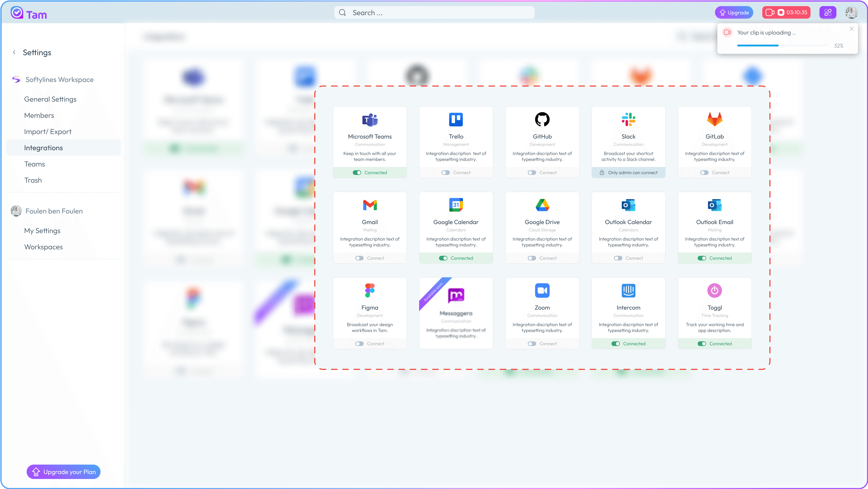Disable the Microsoft Teams connected toggle
The image size is (868, 489).
point(357,172)
